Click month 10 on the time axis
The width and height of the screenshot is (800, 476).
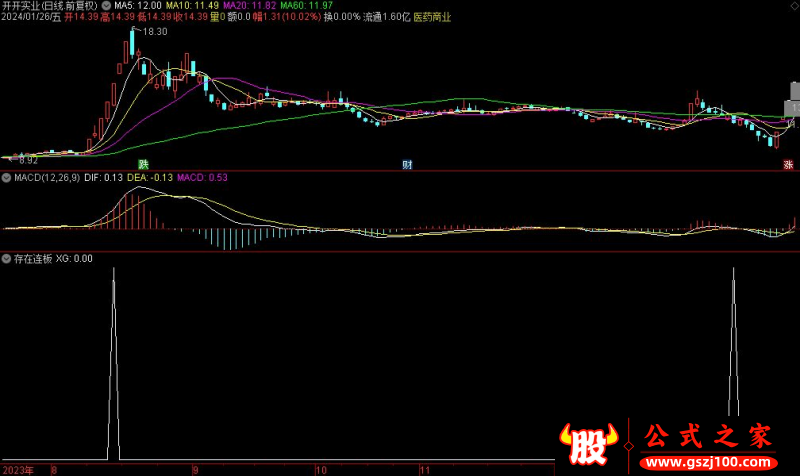(x=321, y=468)
